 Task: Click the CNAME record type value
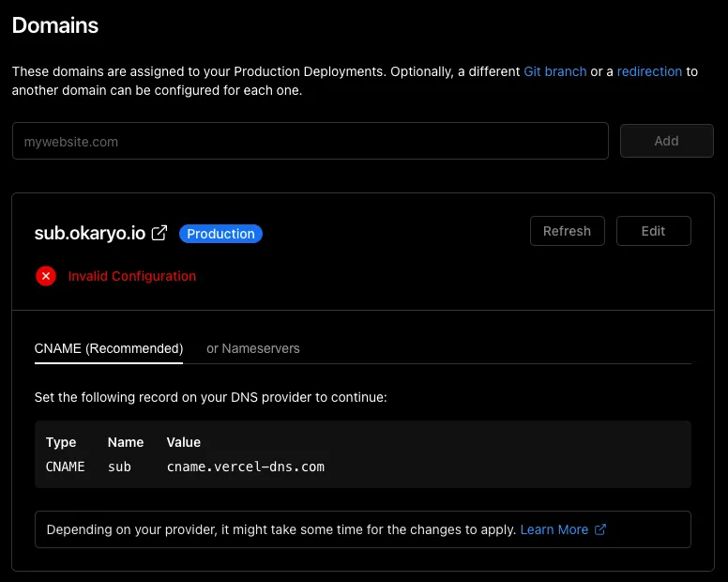tap(66, 467)
